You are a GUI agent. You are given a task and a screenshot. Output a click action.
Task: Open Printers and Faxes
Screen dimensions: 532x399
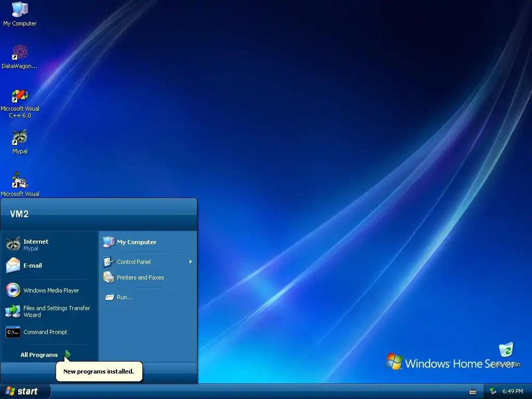tap(148, 277)
